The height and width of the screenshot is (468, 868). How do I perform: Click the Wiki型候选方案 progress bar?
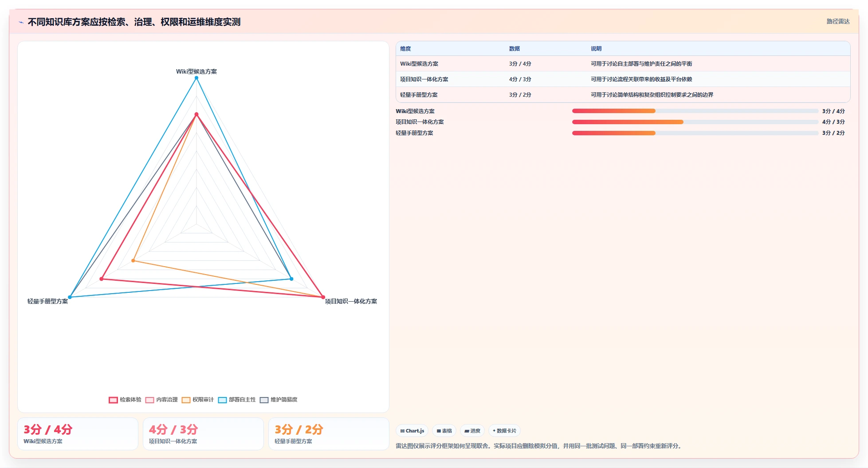point(695,111)
